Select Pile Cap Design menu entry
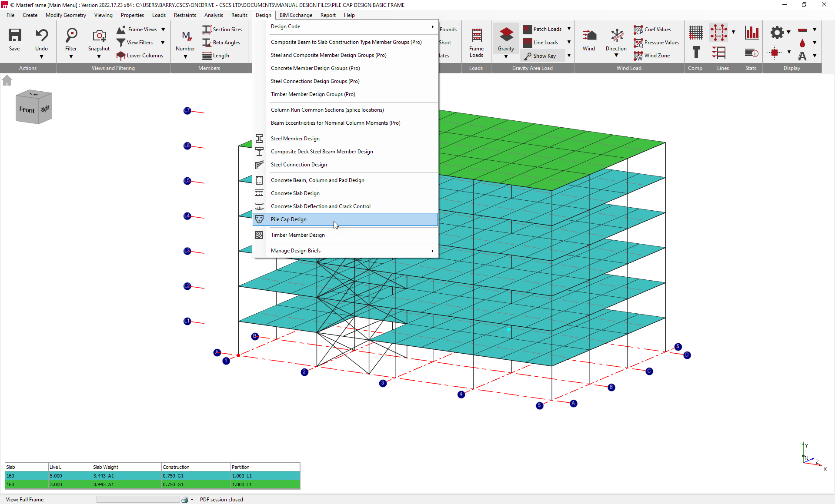The width and height of the screenshot is (835, 504). pos(289,219)
